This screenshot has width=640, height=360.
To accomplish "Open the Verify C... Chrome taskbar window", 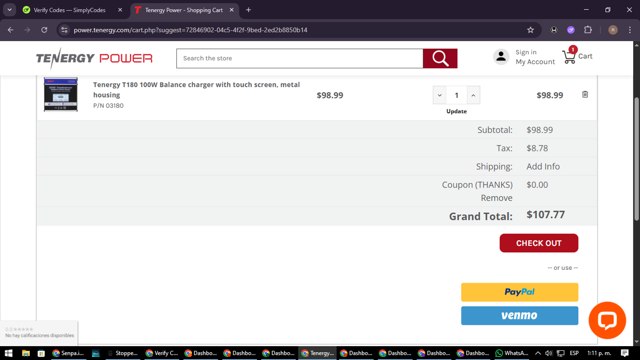I will (x=162, y=353).
